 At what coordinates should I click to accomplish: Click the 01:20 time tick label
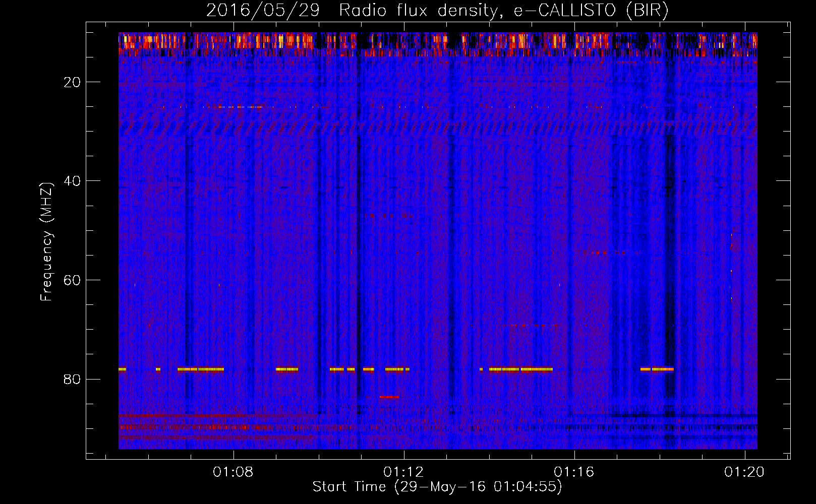click(744, 472)
